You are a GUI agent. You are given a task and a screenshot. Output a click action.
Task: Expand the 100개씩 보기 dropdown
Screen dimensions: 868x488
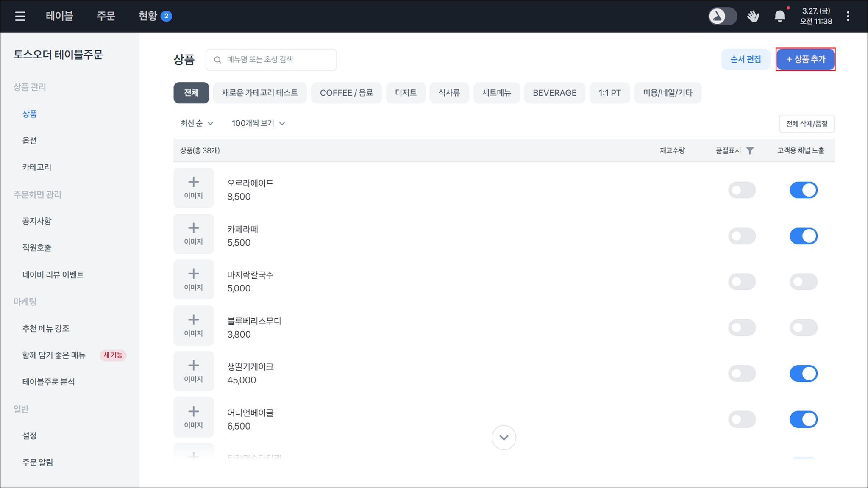coord(258,123)
